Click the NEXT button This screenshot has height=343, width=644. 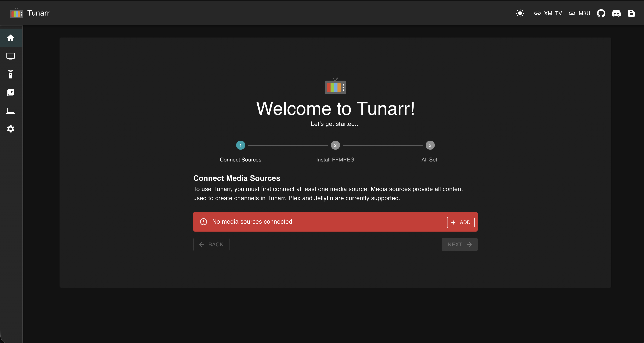tap(460, 244)
